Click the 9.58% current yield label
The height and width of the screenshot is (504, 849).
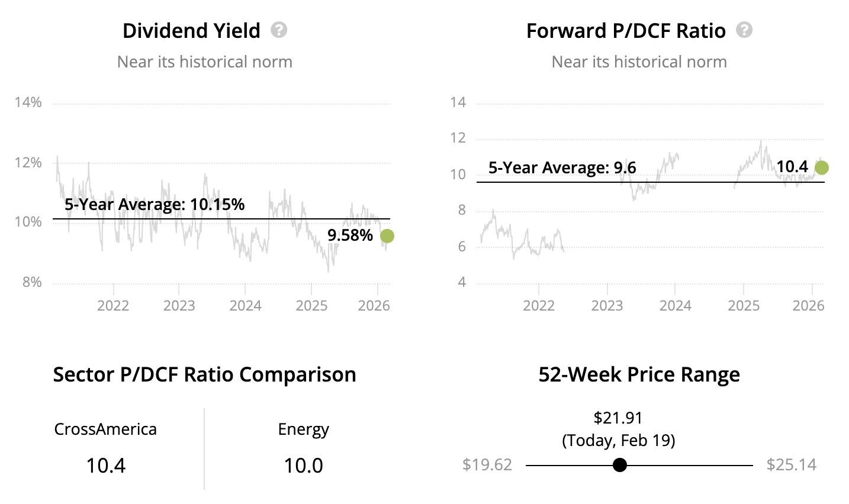(350, 235)
